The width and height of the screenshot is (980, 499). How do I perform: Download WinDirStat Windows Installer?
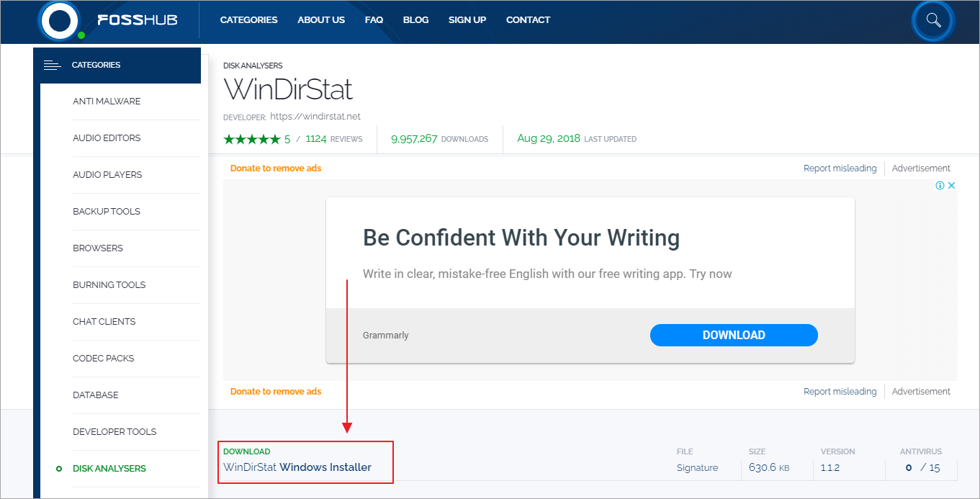[x=297, y=467]
